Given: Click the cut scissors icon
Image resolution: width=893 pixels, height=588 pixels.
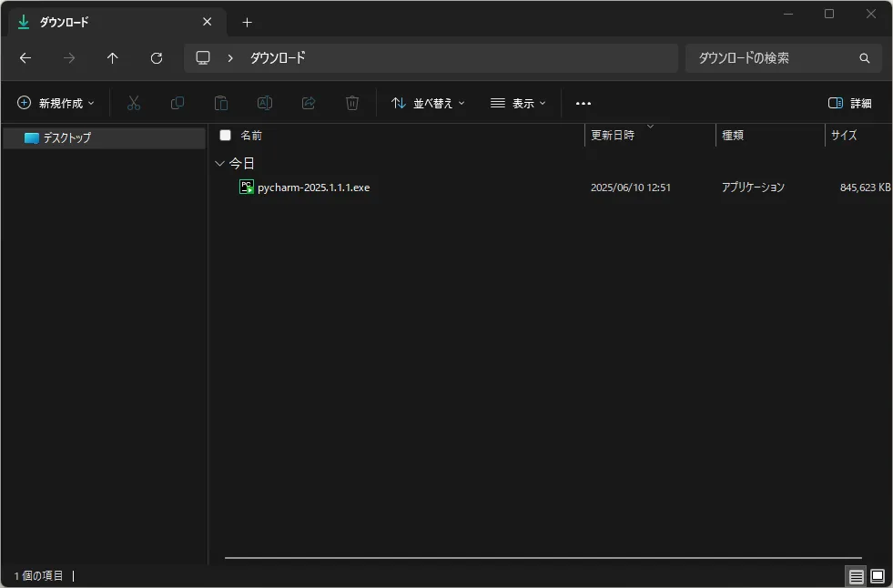Looking at the screenshot, I should (133, 103).
